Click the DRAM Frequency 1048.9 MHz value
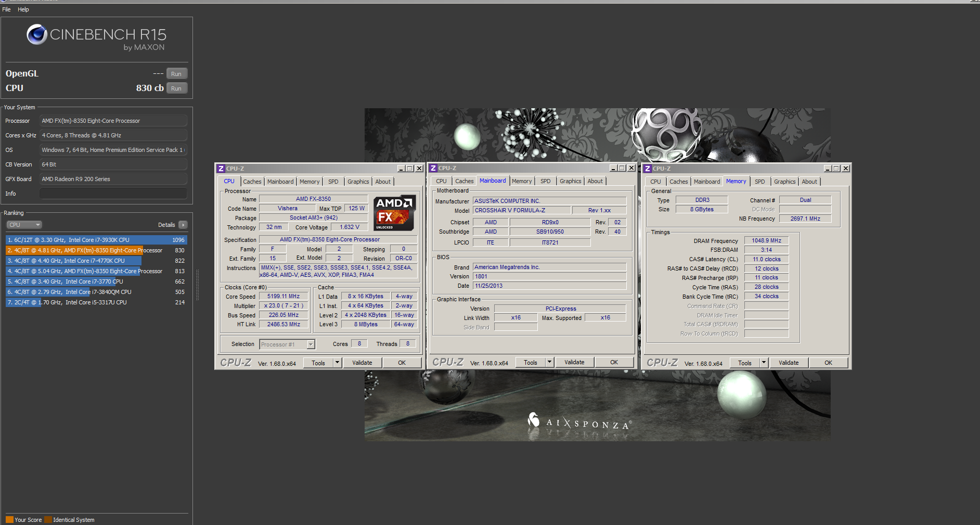 click(766, 240)
